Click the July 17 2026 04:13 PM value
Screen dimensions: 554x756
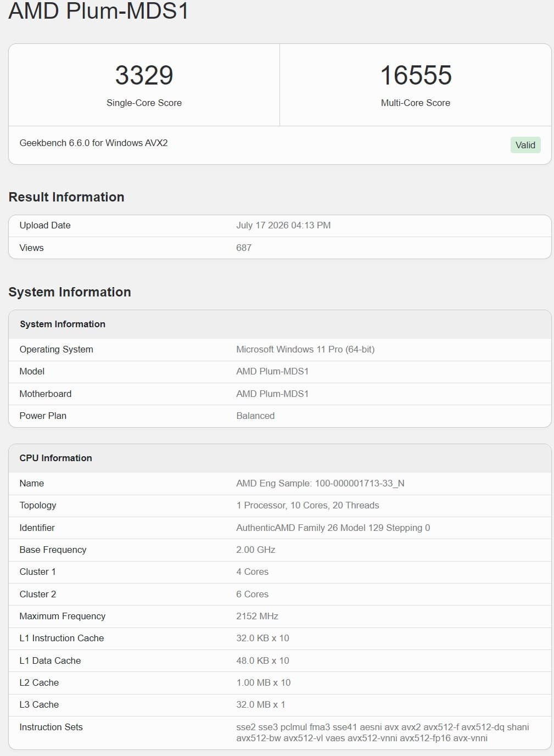283,225
